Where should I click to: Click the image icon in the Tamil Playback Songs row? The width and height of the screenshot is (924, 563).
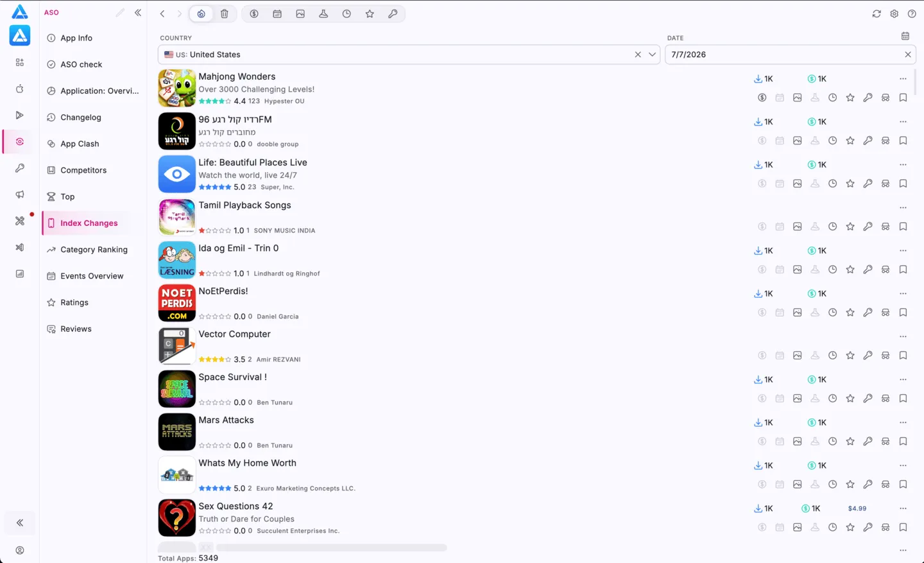click(x=797, y=227)
